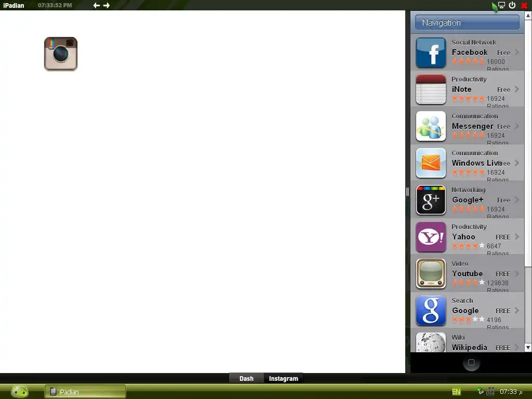Screen dimensions: 532x399
Task: Select the Google+ app icon
Action: pos(431,200)
